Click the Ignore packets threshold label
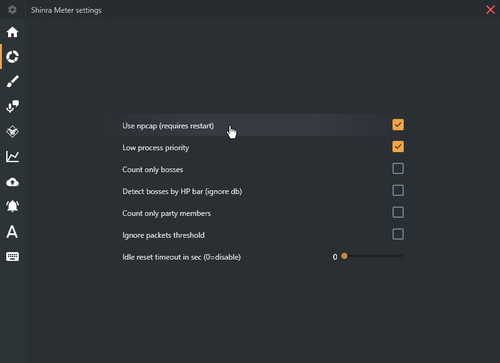500x363 pixels. point(163,235)
